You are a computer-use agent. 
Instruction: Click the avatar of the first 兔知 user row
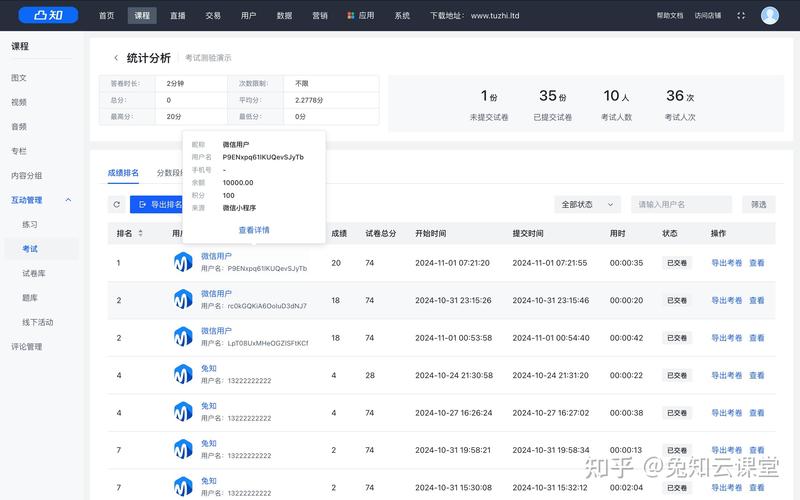[x=183, y=375]
